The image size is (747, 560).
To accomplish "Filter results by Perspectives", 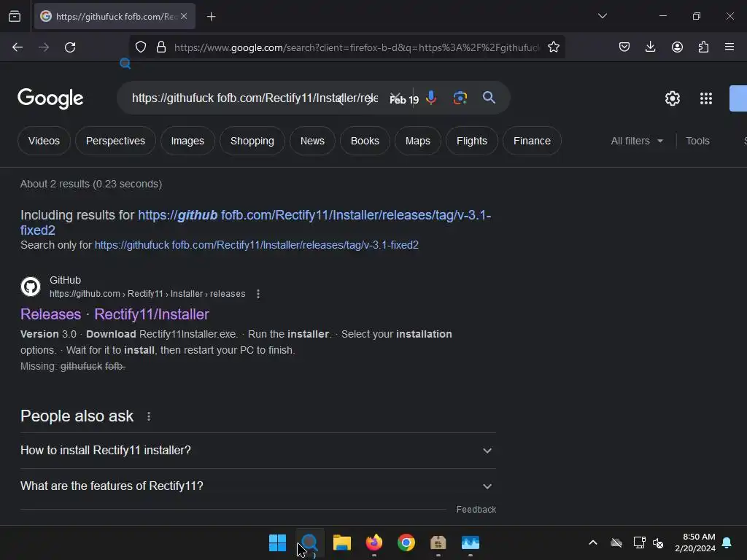I will pos(115,141).
